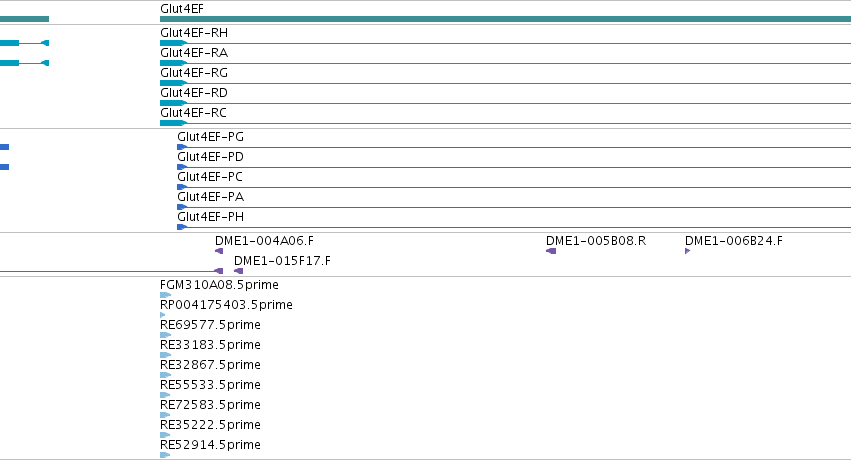Select the DME1-004A06.F label
Screen dimensions: 851x460
pyautogui.click(x=264, y=241)
